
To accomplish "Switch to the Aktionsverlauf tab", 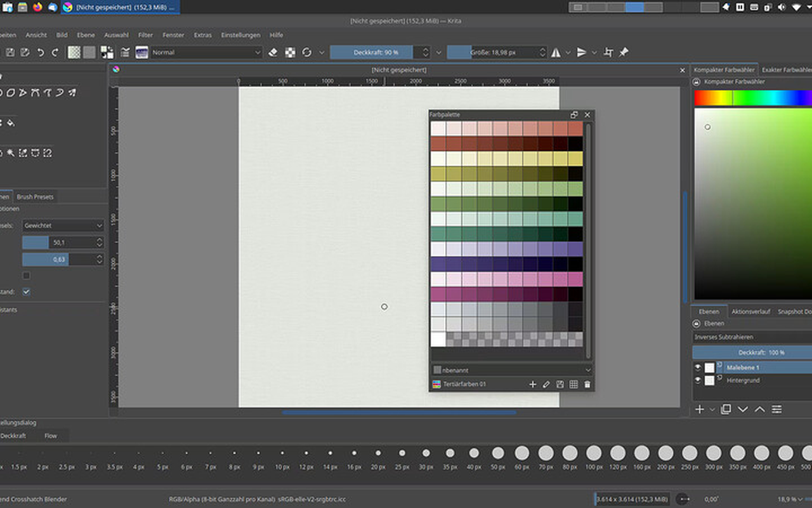I will tap(750, 312).
